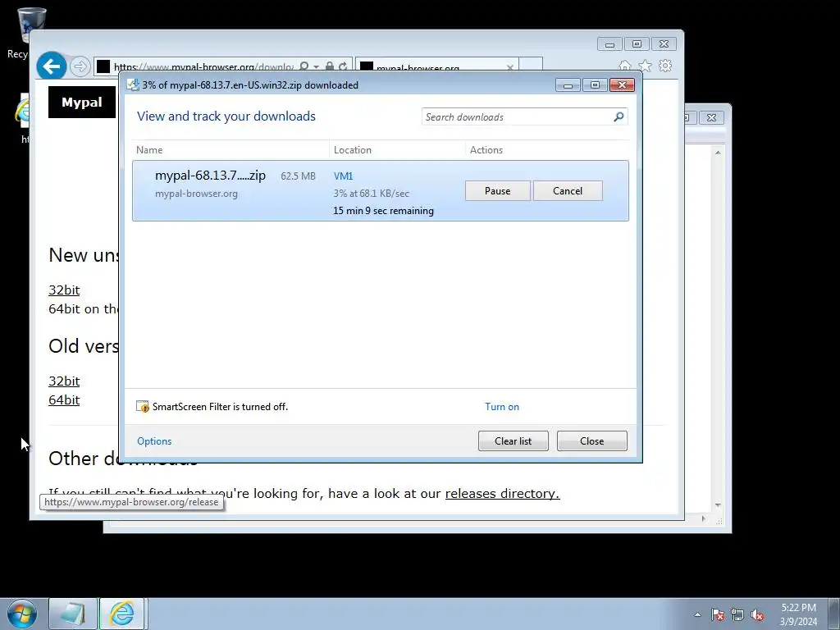Open the 64bit link under Old versions
840x630 pixels.
coord(64,399)
